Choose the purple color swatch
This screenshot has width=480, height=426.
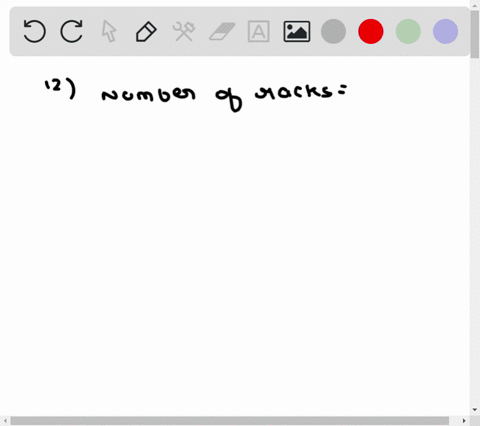click(445, 31)
